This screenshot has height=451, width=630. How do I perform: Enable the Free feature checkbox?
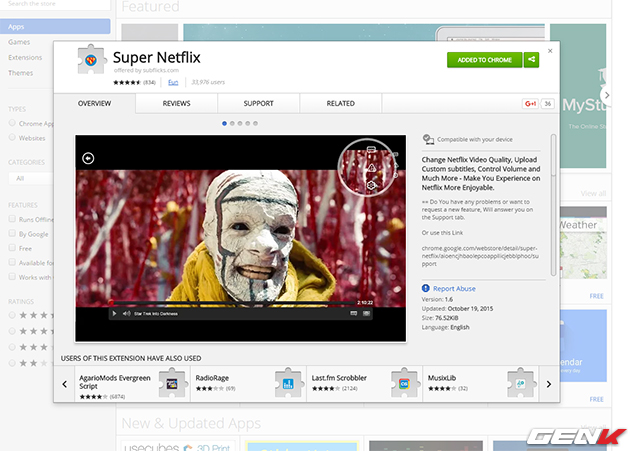point(12,248)
